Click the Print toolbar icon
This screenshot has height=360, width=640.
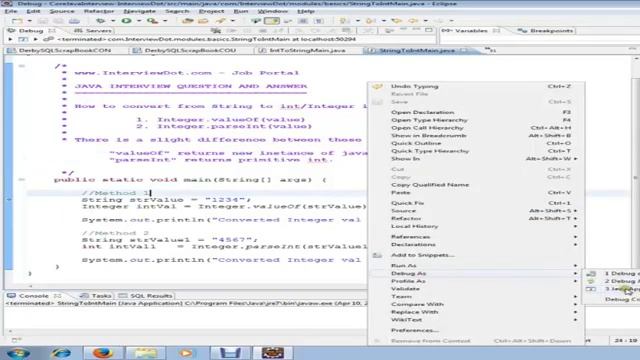pos(74,20)
